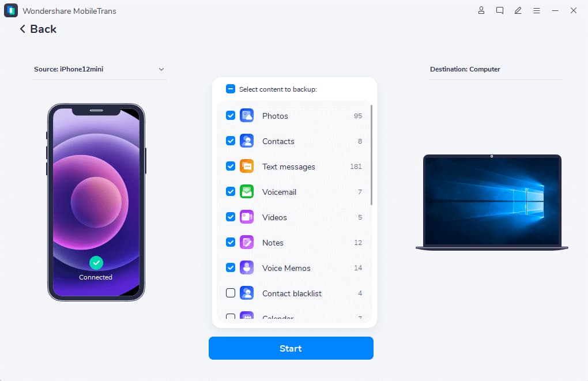Viewport: 588px width, 381px height.
Task: Click the green Connected checkmark icon
Action: tap(96, 263)
